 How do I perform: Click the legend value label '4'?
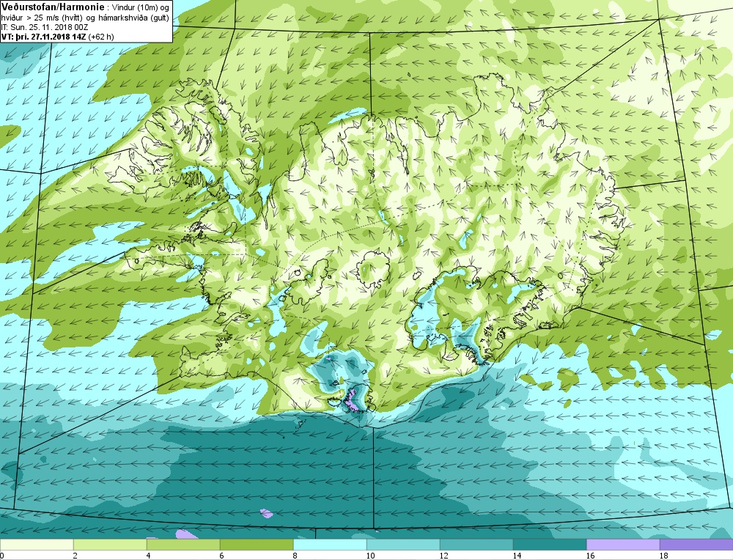[x=149, y=556]
